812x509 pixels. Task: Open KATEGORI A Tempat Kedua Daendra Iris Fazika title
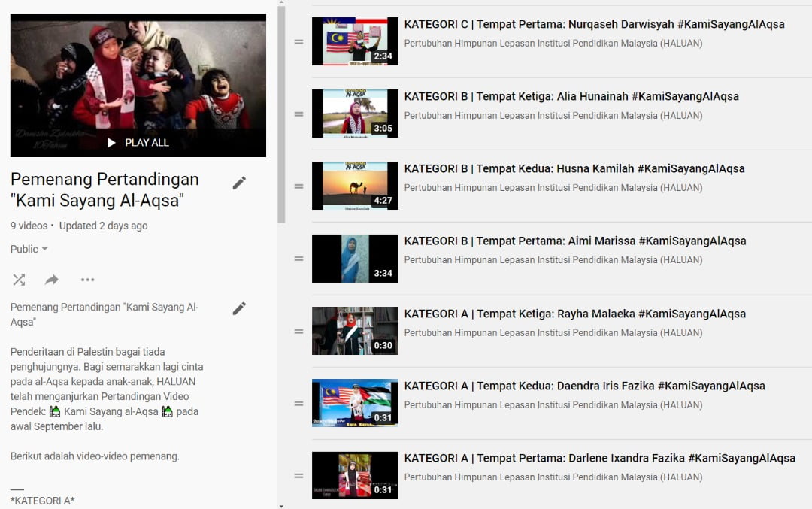click(584, 386)
